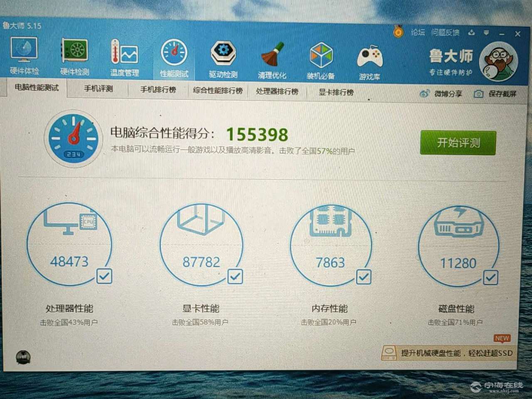Minimize the 鲁大师 window
This screenshot has height=399, width=532.
(x=502, y=34)
